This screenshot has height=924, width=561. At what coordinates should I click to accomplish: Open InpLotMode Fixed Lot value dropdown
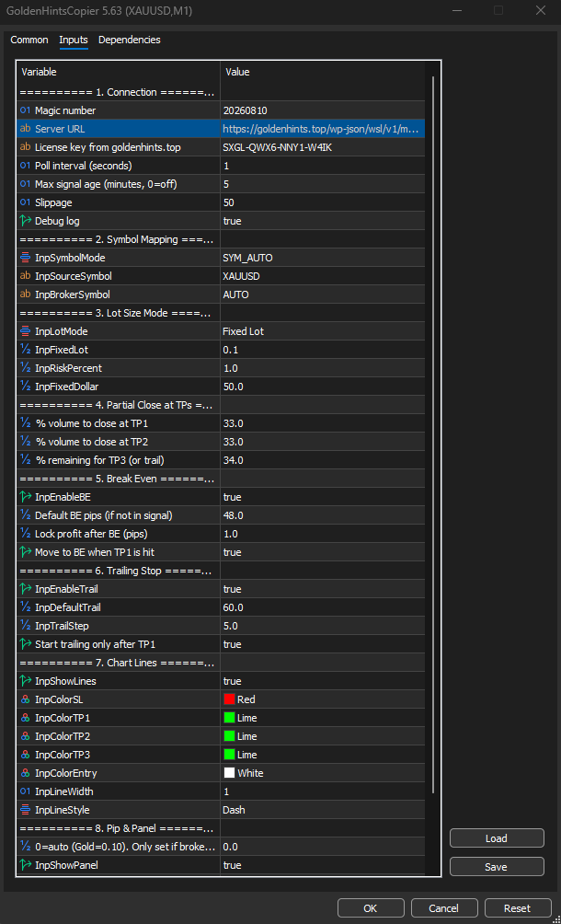click(323, 331)
